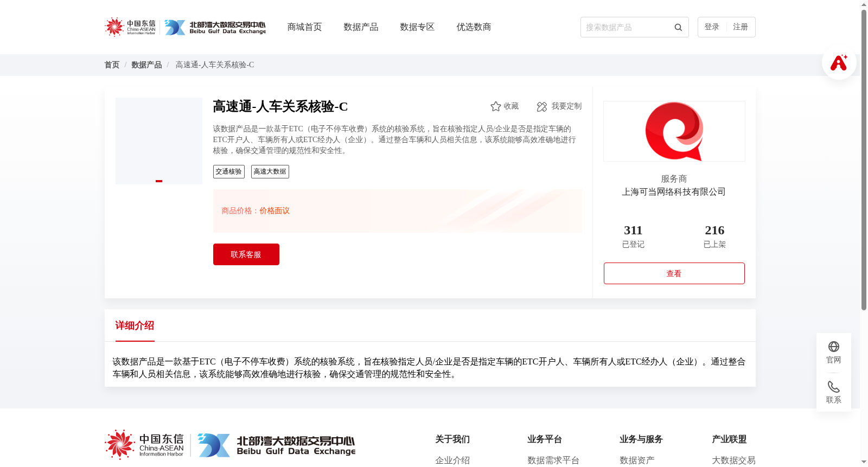Open 数据产品 navigation item
Viewport: 868px width, 467px height.
tap(361, 27)
